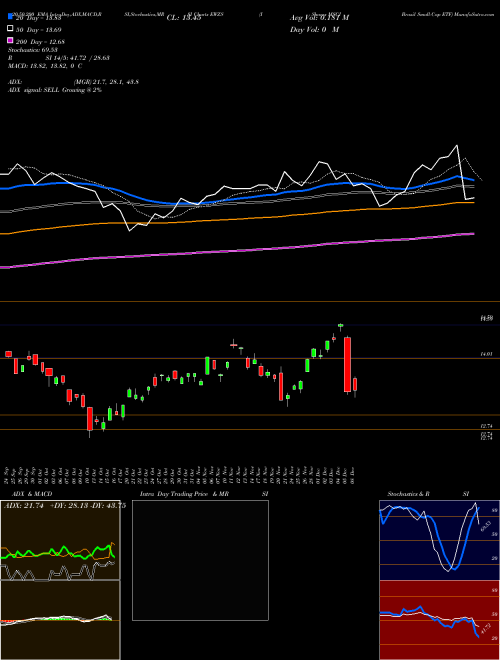This screenshot has width=500, height=660.
Task: Click the 14.01 price axis label
Action: click(x=486, y=354)
